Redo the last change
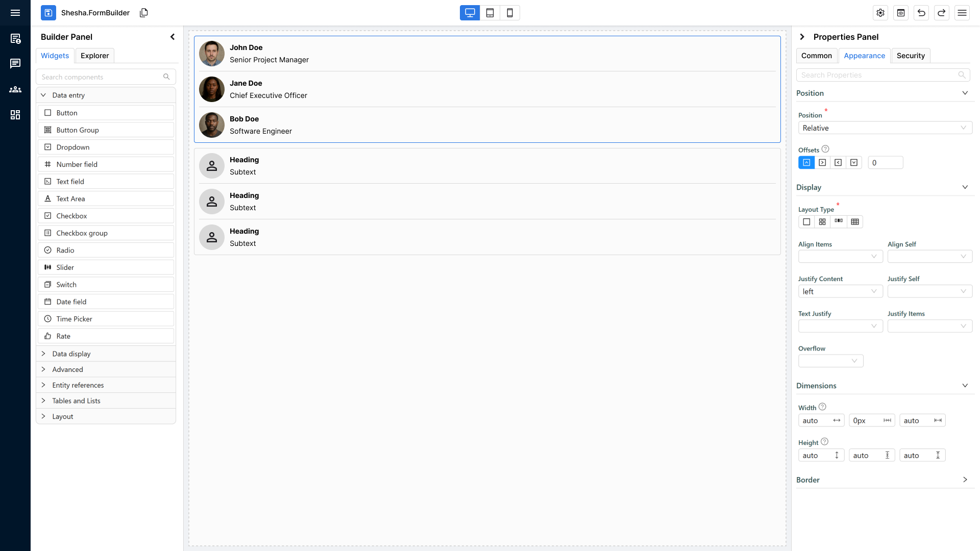Screen dimensions: 980x551 [942, 13]
